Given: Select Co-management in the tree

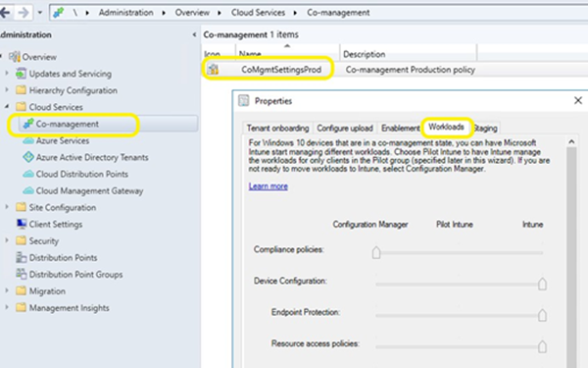Looking at the screenshot, I should (67, 124).
